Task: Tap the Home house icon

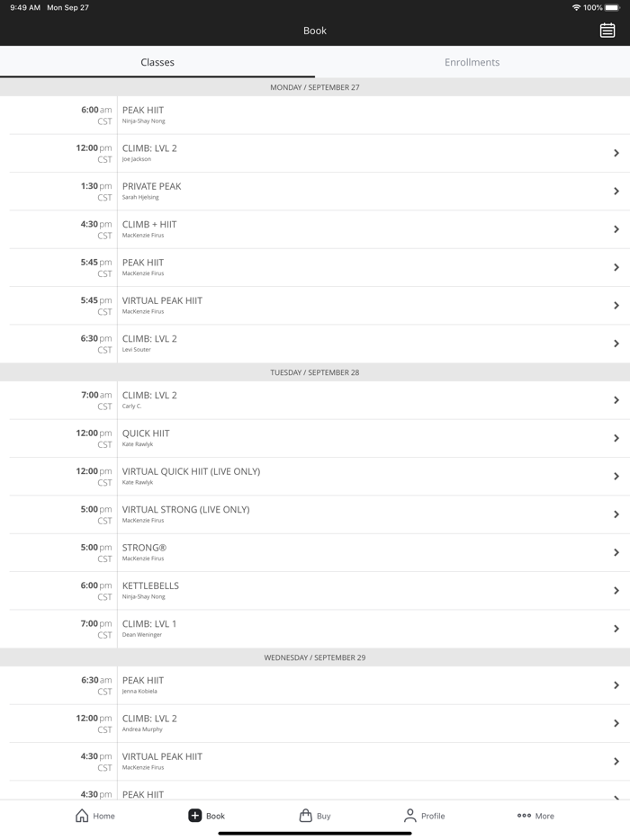Action: [82, 816]
